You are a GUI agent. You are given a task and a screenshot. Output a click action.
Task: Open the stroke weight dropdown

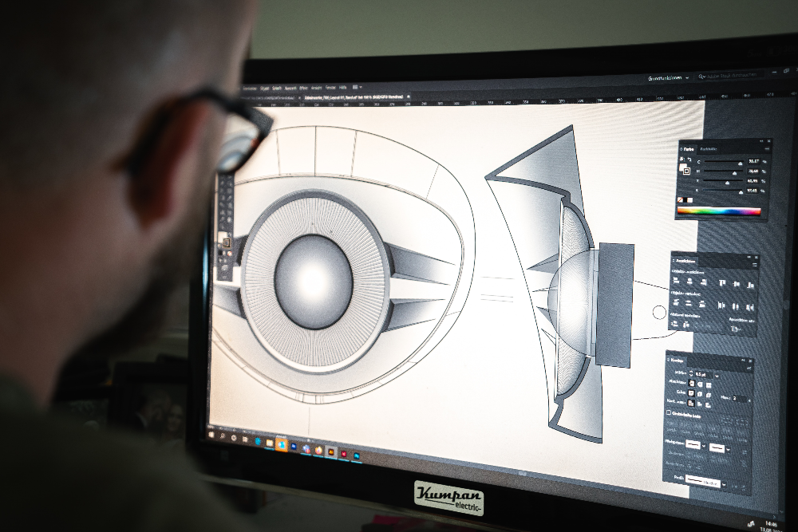point(716,373)
